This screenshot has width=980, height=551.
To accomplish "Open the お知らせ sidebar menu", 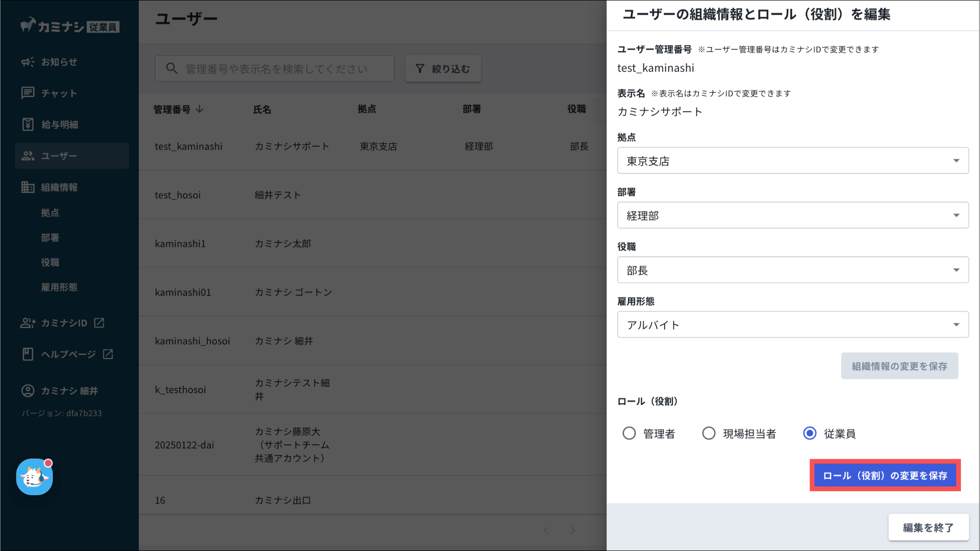I will pyautogui.click(x=72, y=62).
